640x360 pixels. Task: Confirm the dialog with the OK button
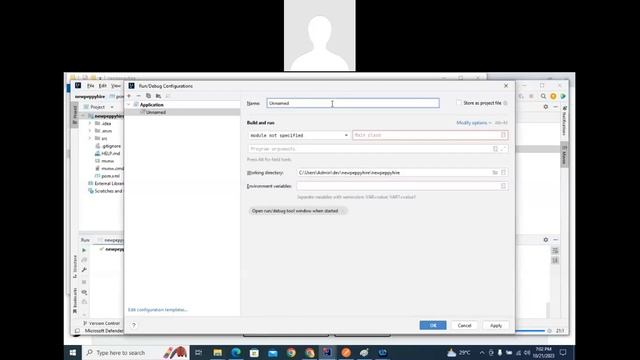click(433, 325)
